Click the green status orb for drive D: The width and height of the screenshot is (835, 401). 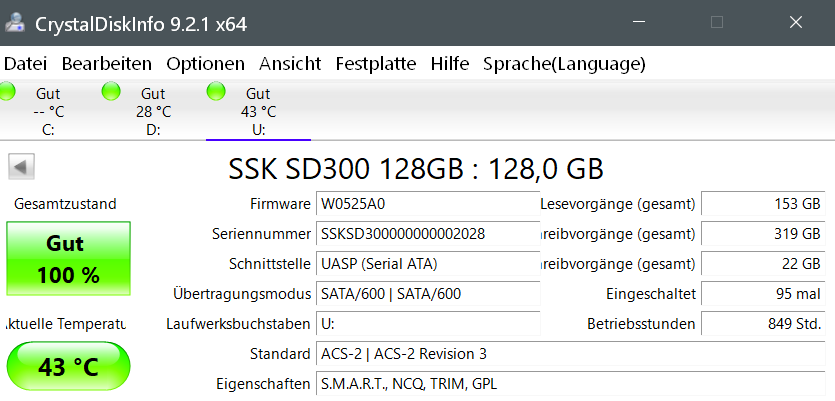[112, 92]
